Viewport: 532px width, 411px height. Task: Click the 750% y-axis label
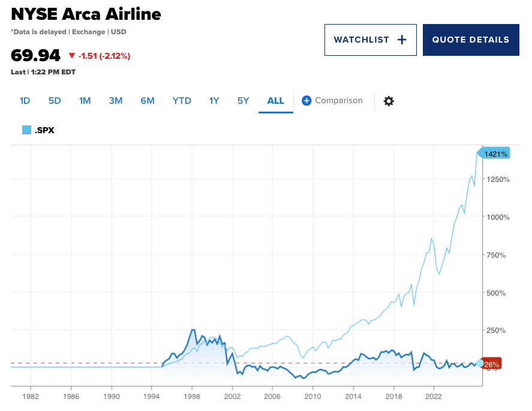point(496,255)
